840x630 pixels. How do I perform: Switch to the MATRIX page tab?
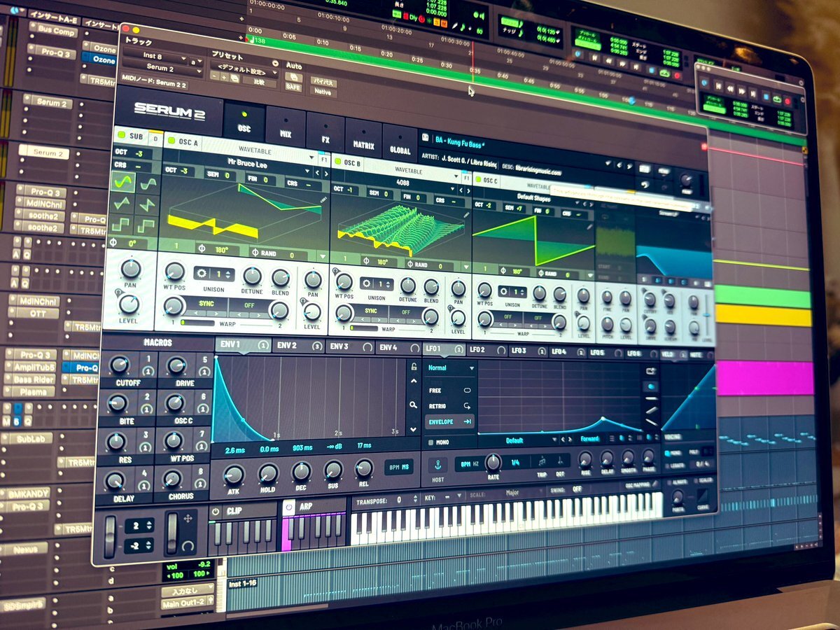[x=364, y=137]
